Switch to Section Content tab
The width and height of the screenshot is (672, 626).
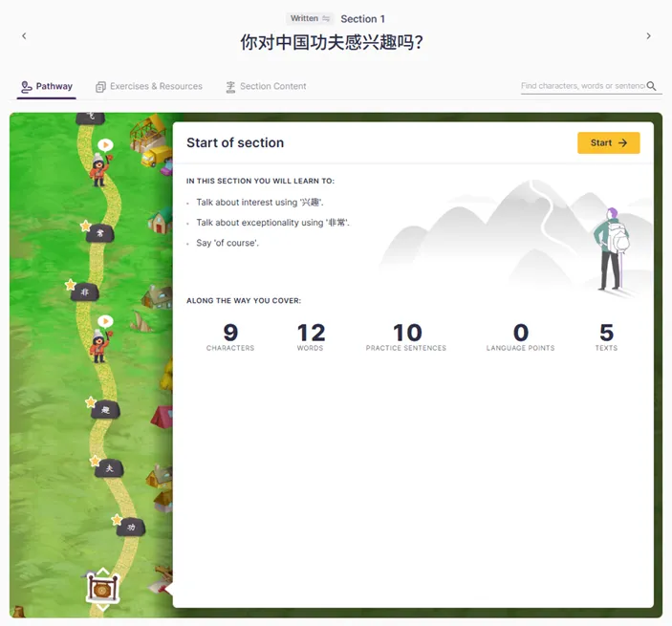[266, 87]
